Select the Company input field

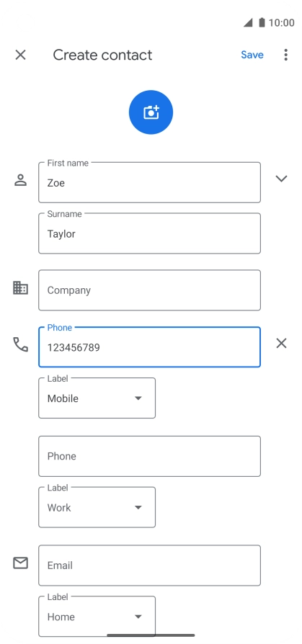(x=150, y=290)
